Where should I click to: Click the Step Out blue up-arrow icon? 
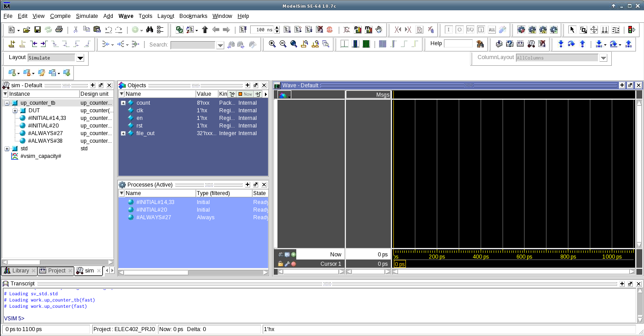tap(582, 44)
